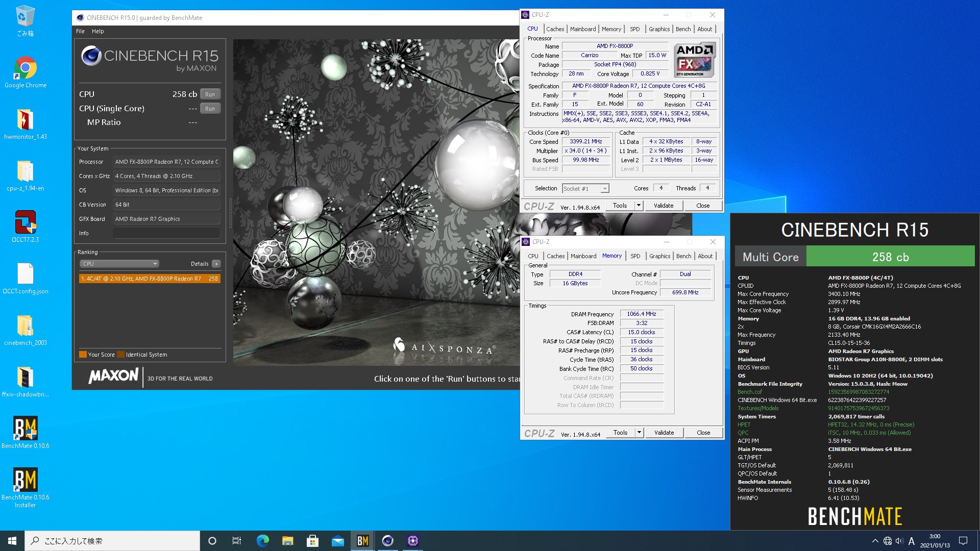Open Task View on taskbar
This screenshot has height=551, width=980.
pos(237,541)
